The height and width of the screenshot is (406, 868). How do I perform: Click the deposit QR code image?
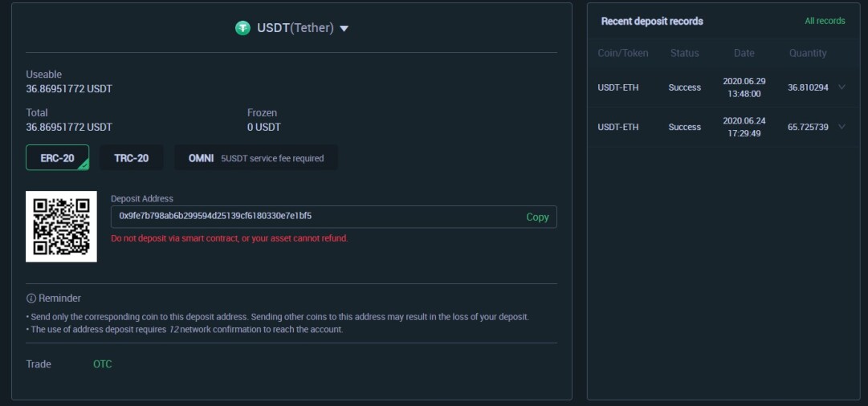tap(62, 227)
